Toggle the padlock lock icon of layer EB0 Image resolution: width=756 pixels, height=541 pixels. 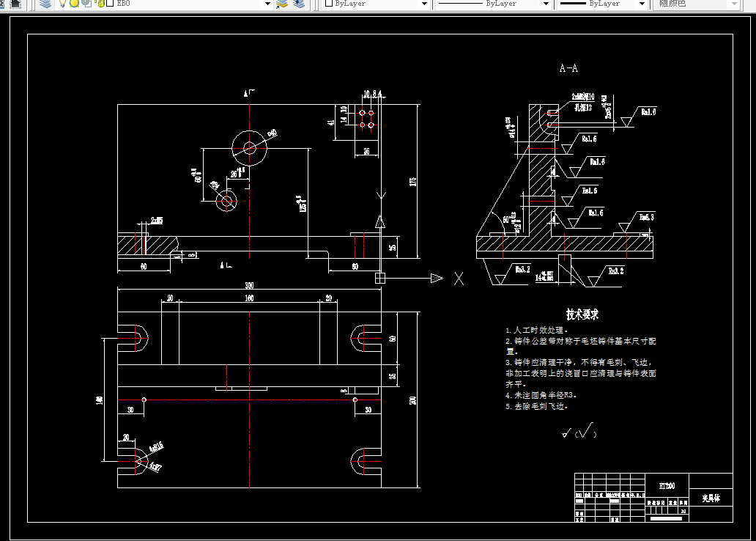pos(100,4)
